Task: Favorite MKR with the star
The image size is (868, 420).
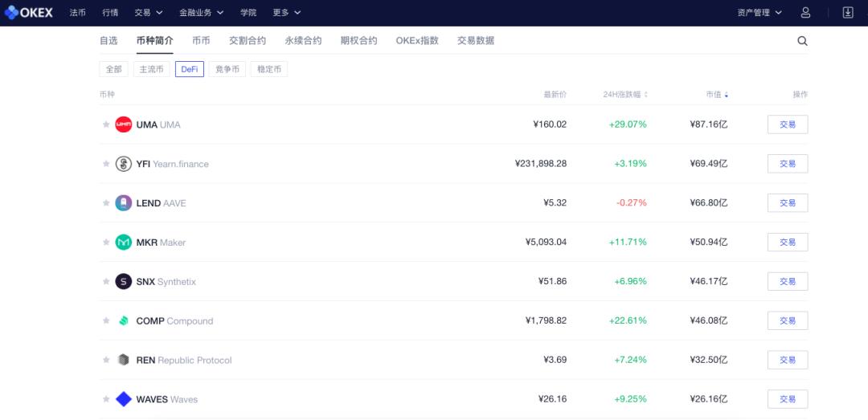Action: coord(106,243)
